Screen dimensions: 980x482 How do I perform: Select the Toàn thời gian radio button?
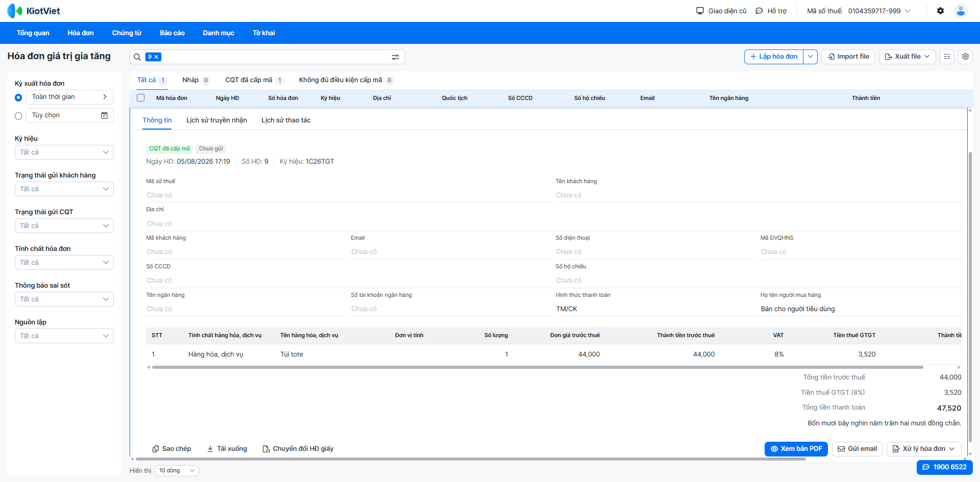click(18, 97)
